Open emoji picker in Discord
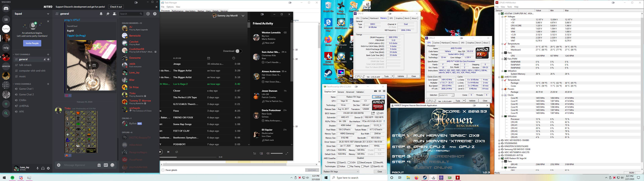Screen dimensions: 644x181 [x=113, y=165]
